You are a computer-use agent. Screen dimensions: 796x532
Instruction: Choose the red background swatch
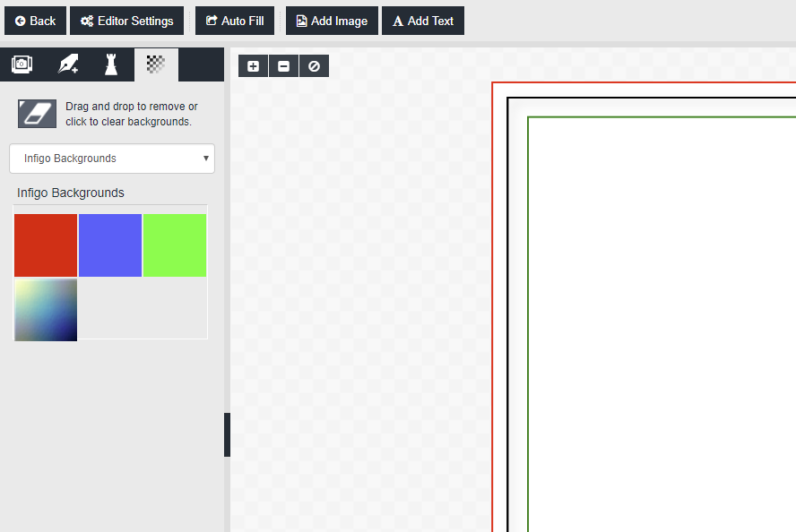46,245
